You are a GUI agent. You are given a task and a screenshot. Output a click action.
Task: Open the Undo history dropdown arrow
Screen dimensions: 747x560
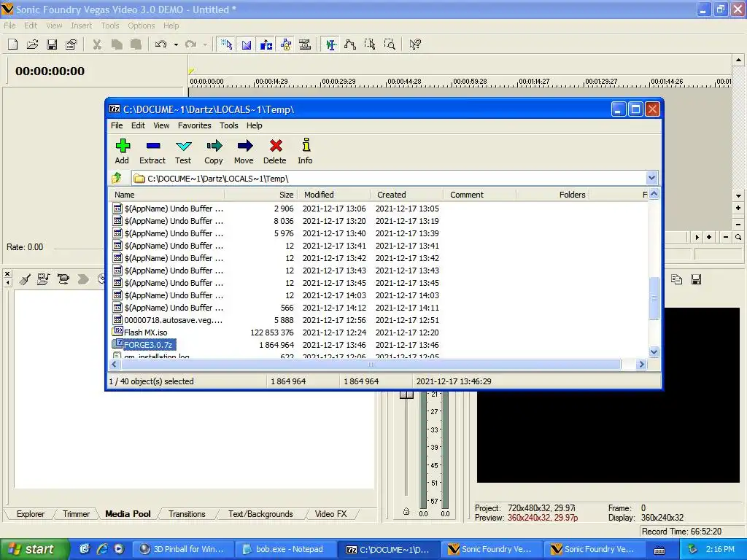(176, 44)
